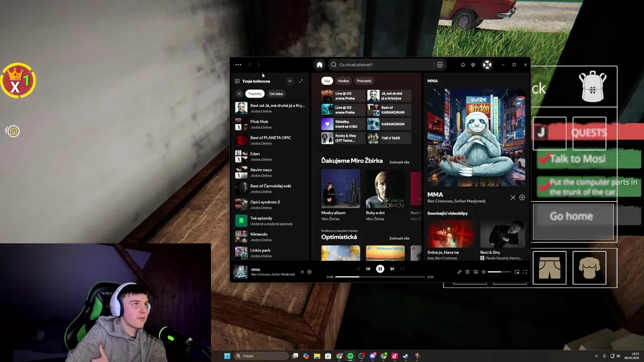This screenshot has height=362, width=644.
Task: Hide MMA track in the player bar
Action: click(x=302, y=272)
